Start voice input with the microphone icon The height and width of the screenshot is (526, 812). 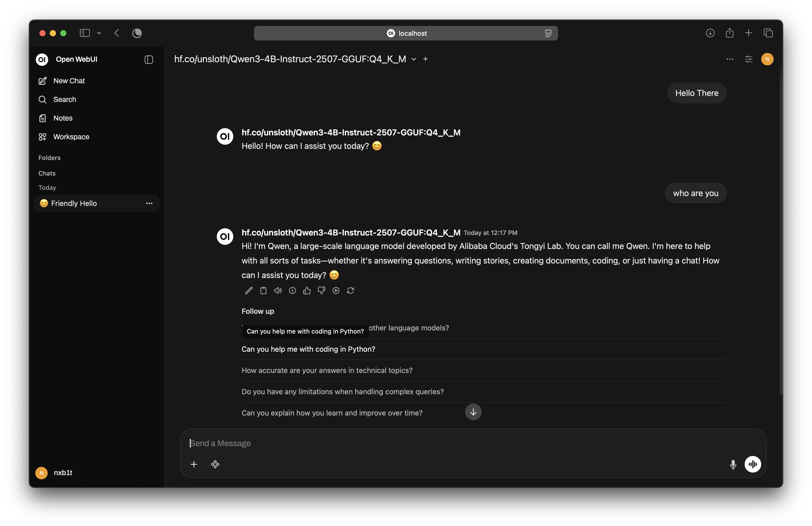click(x=733, y=464)
